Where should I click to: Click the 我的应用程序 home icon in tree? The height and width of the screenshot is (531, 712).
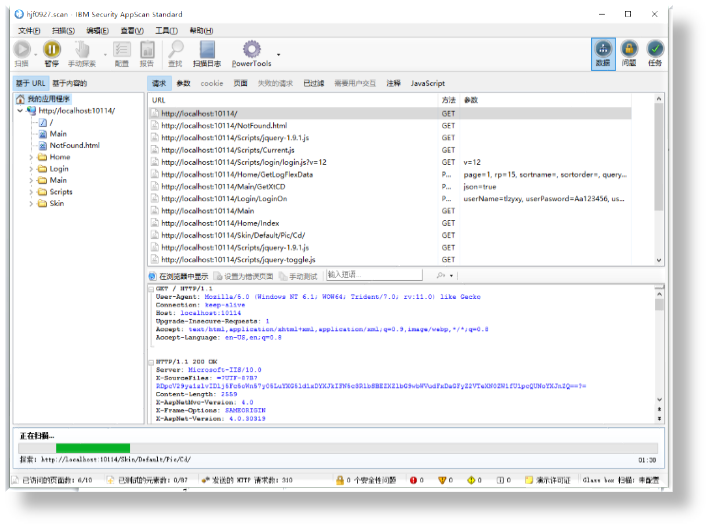coord(20,99)
